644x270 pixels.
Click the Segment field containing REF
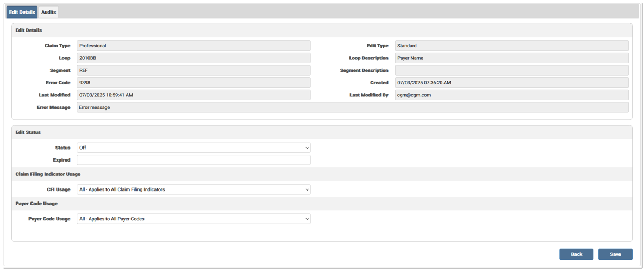tap(193, 70)
